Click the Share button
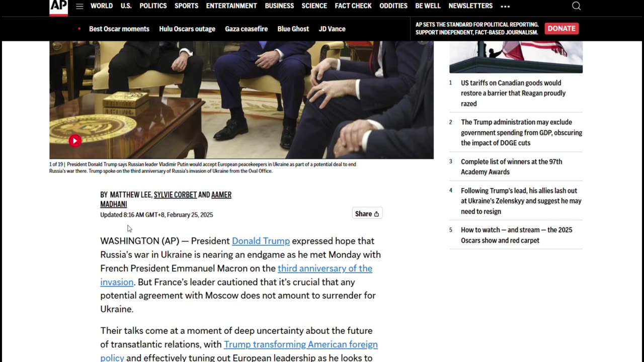644x362 pixels. coord(367,214)
